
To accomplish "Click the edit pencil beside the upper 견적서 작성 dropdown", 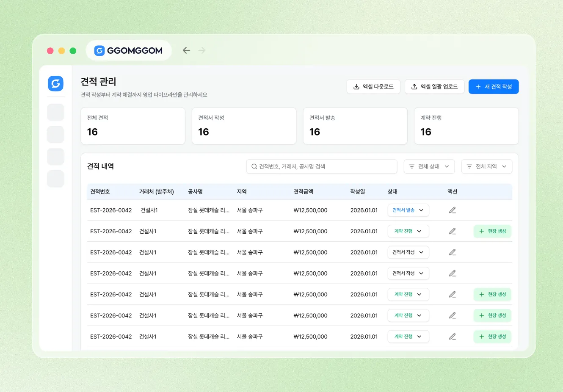I will point(453,252).
